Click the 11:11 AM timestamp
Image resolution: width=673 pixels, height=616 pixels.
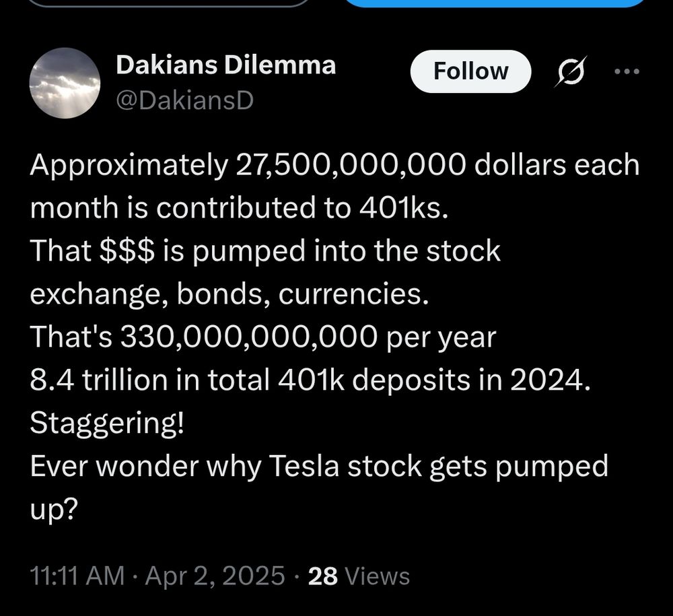pos(77,576)
